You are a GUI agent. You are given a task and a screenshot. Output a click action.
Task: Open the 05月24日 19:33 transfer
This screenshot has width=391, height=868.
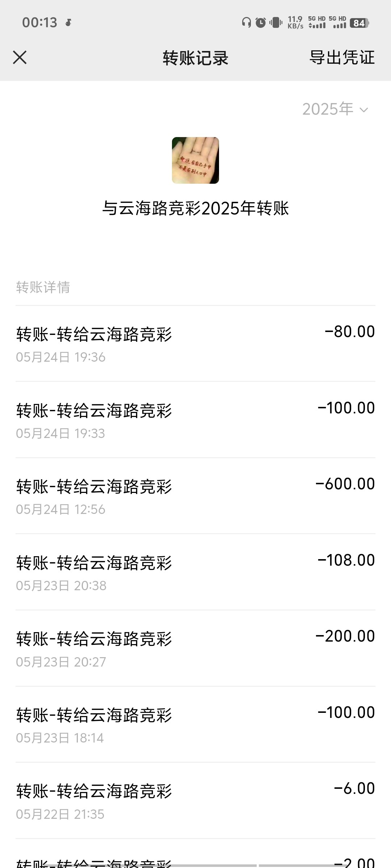(x=195, y=420)
